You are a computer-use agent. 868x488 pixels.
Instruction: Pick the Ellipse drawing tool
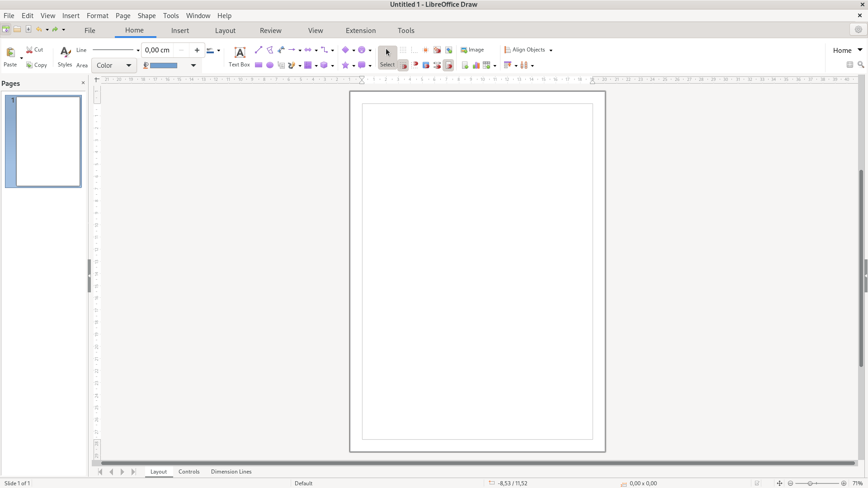click(270, 66)
